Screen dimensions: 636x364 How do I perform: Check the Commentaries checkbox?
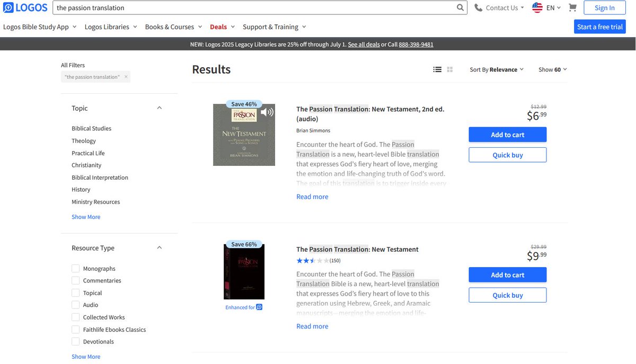pos(76,281)
